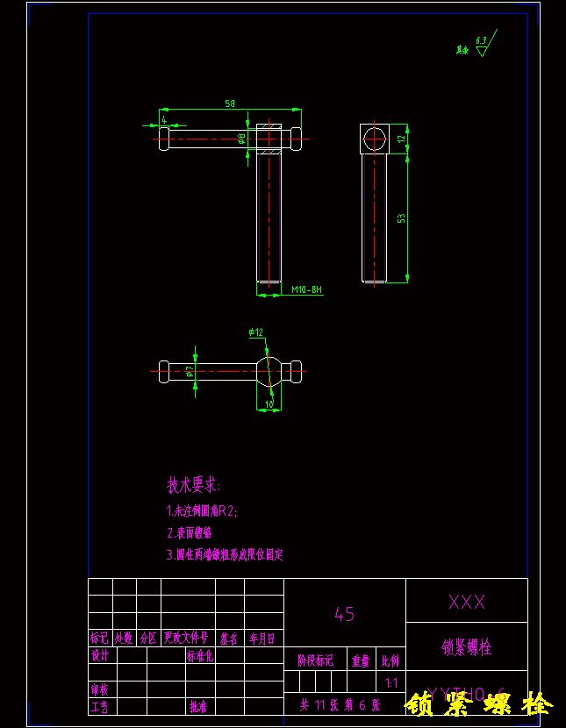The image size is (566, 728).
Task: Click the 标记 title block cell
Action: tap(99, 639)
